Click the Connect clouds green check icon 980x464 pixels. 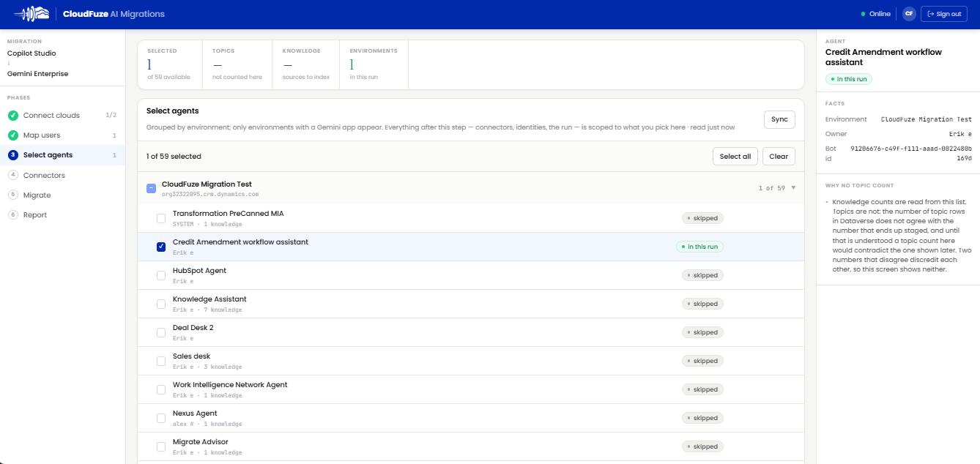(x=12, y=116)
